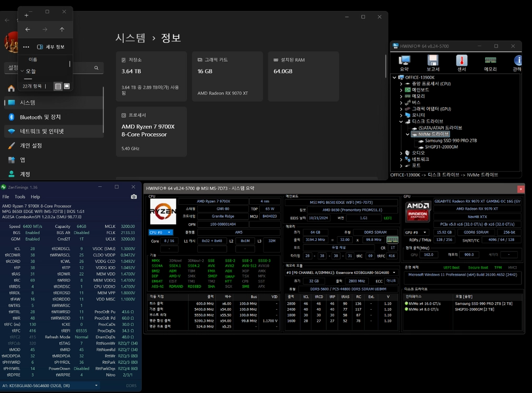Open ZenTimings DIMM slot A1 dropdown
The width and height of the screenshot is (532, 393).
coord(50,386)
